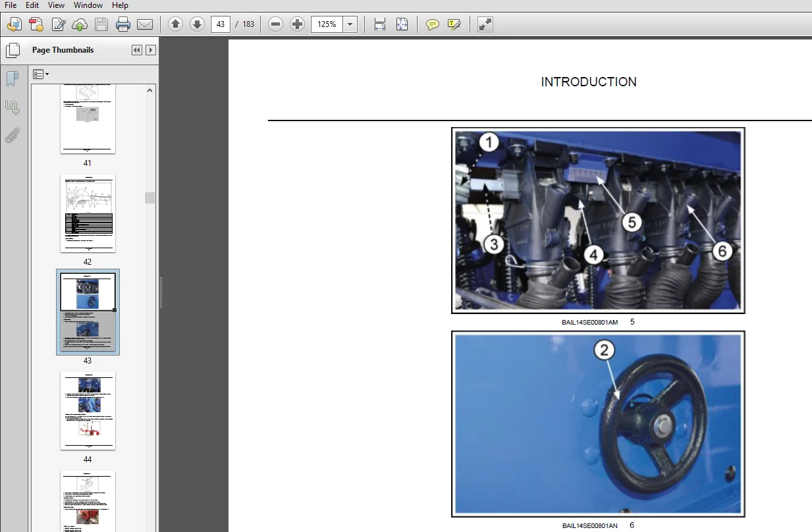Click the Fit width scrolling icon
The height and width of the screenshot is (532, 812).
[x=380, y=24]
